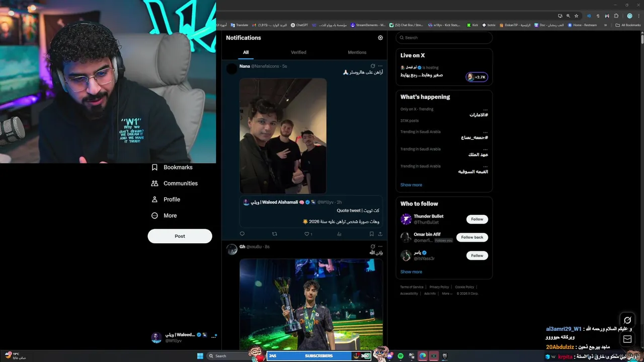Open Thunder Bullet's avatar

pyautogui.click(x=406, y=219)
